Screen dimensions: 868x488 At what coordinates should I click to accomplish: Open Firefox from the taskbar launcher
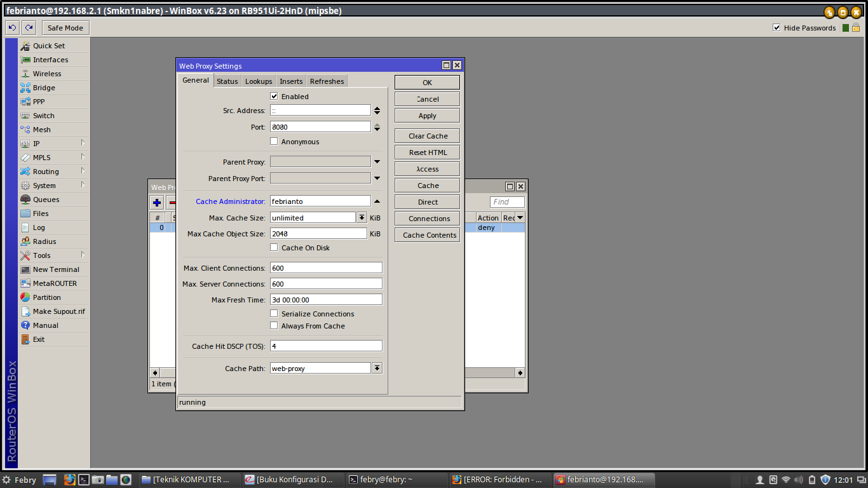tap(69, 480)
